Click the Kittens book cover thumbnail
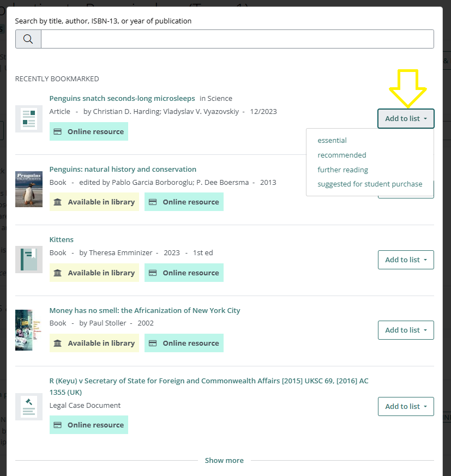This screenshot has height=476, width=451. pos(28,260)
